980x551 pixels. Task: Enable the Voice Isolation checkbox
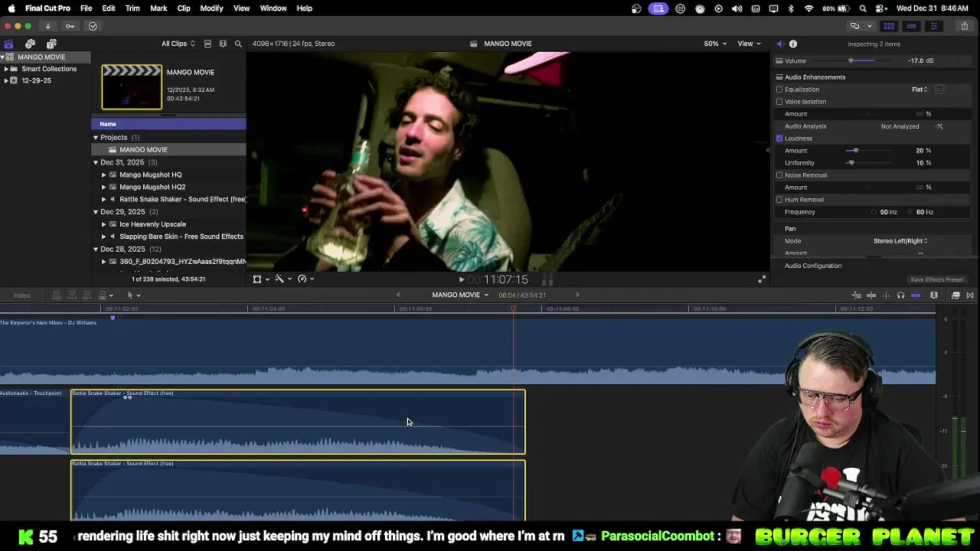tap(779, 102)
